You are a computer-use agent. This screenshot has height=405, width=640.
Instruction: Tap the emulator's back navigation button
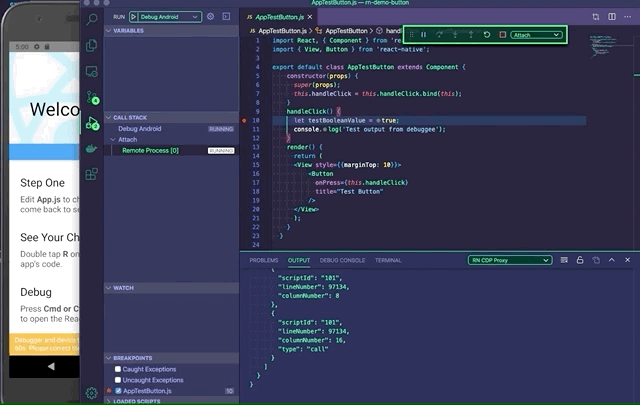51,366
